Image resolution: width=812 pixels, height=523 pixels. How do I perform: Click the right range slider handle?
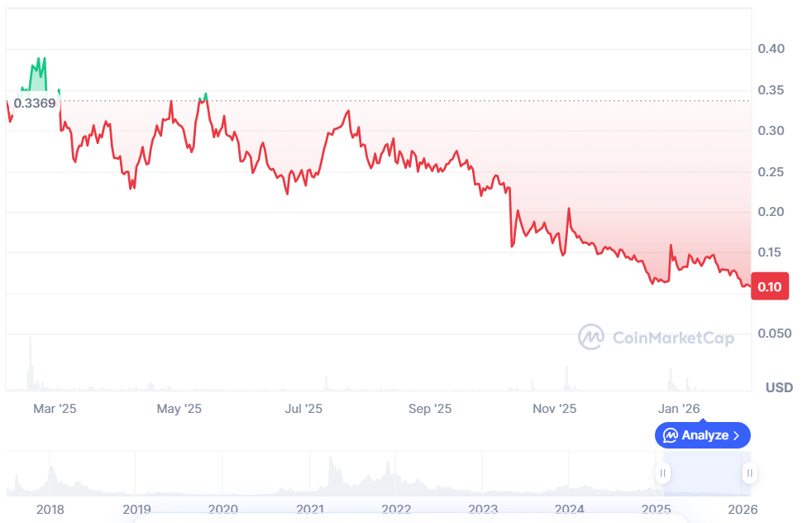tap(749, 473)
